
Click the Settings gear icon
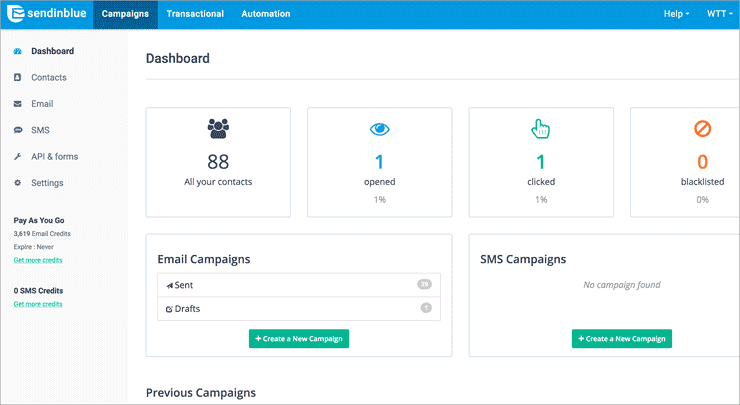click(x=18, y=183)
